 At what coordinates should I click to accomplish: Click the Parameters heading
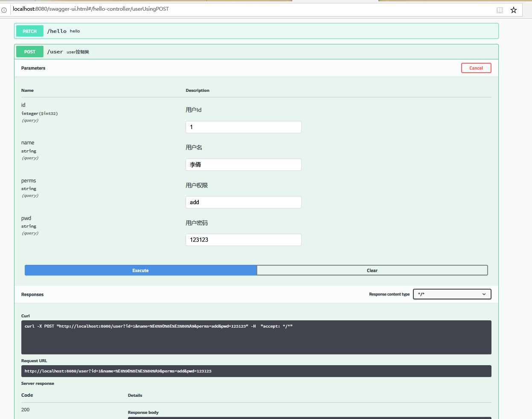tap(33, 68)
